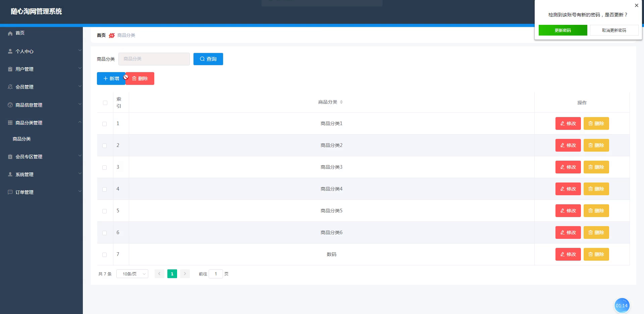644x314 pixels.
Task: Check the row checkbox for 商品分类1
Action: click(105, 124)
